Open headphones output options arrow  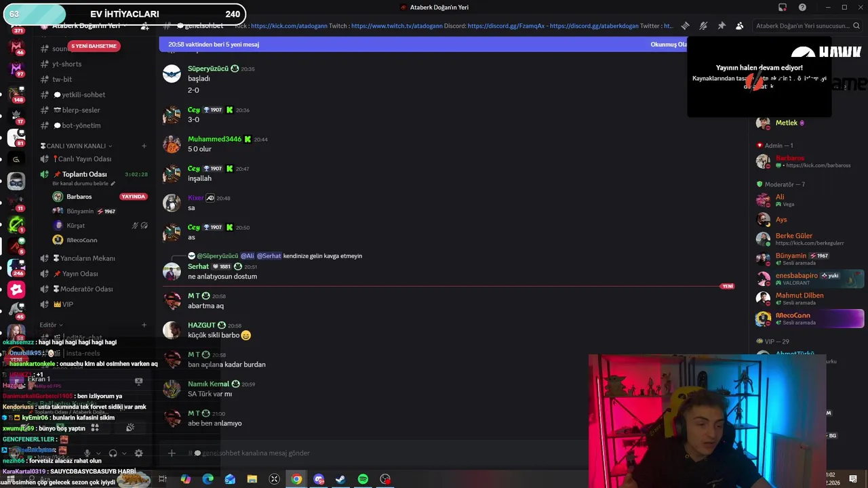pyautogui.click(x=124, y=453)
